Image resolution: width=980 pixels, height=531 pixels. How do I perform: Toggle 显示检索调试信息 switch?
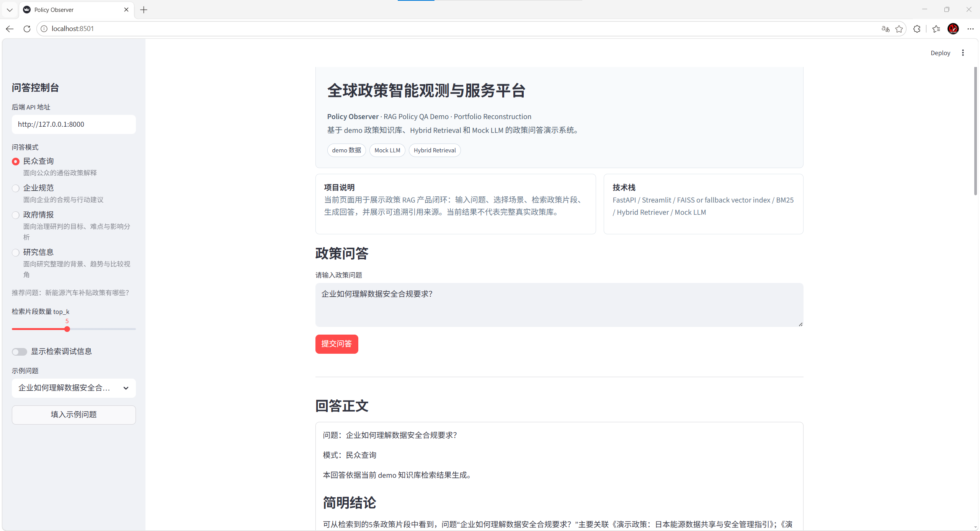[x=20, y=352]
